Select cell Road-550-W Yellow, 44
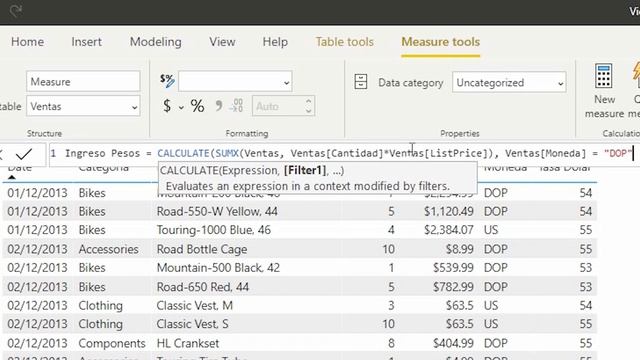 (217, 211)
